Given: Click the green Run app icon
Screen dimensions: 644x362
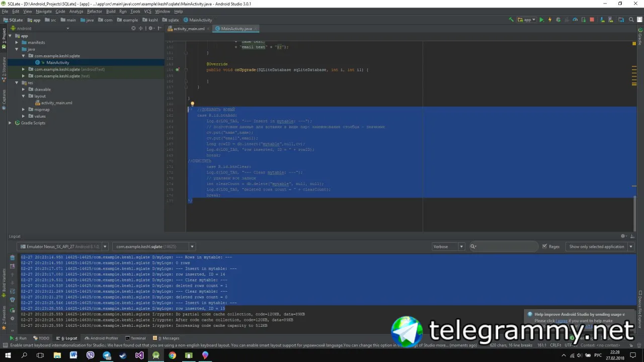Looking at the screenshot, I should pos(541,20).
